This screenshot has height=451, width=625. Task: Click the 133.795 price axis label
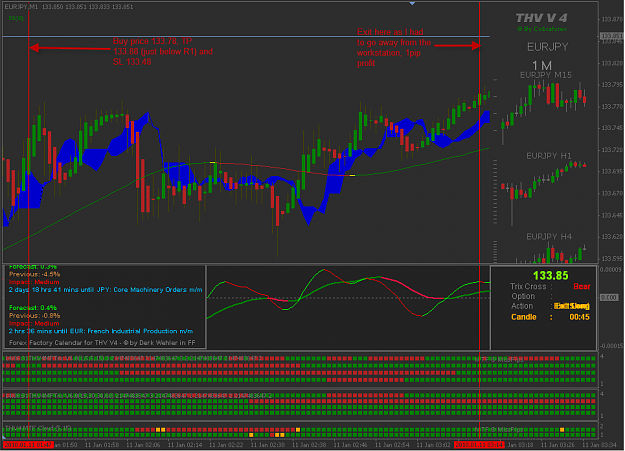pos(612,85)
